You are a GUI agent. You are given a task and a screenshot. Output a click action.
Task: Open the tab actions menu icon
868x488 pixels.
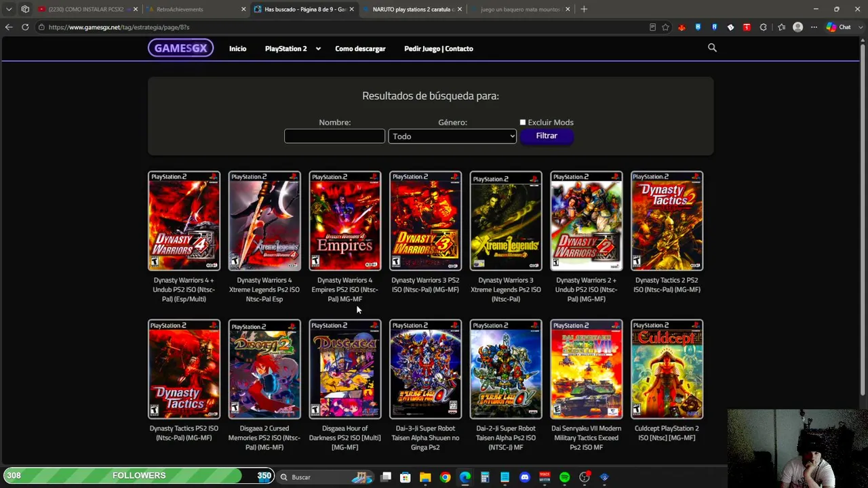coord(25,9)
